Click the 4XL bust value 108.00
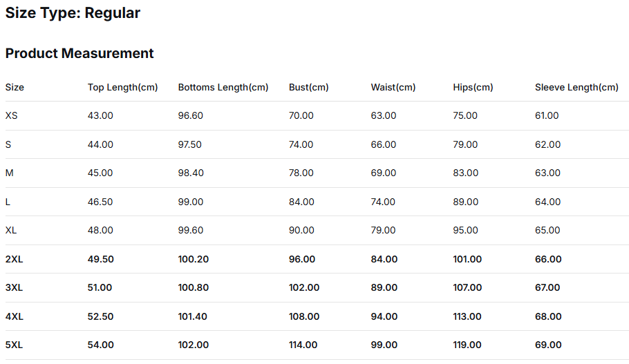The height and width of the screenshot is (364, 629). tap(304, 317)
